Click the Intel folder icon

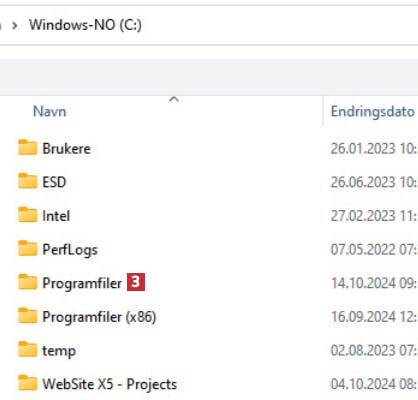point(27,215)
